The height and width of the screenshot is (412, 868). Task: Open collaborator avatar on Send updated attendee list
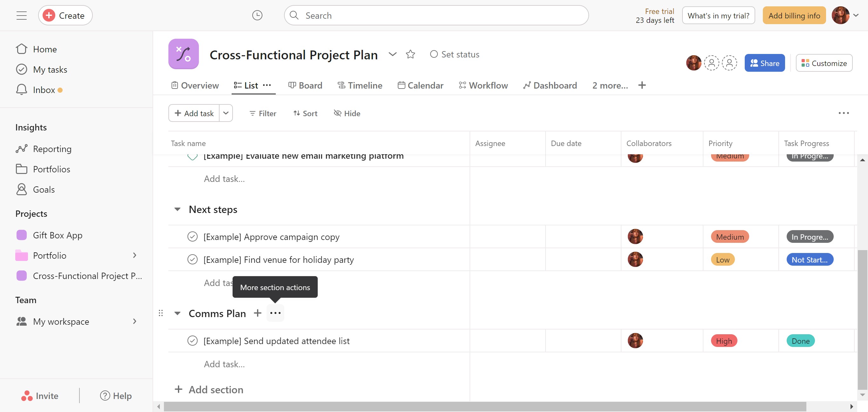click(635, 341)
